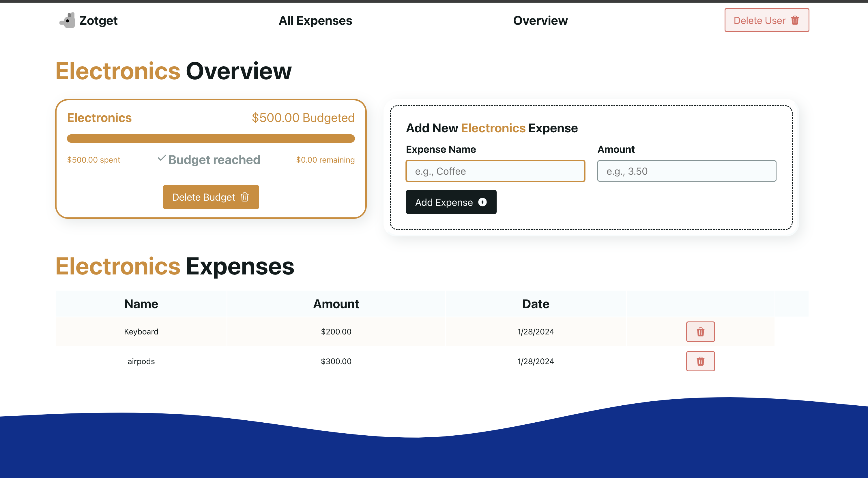Open the All Expenses page
Screen dimensions: 868x478
[x=315, y=20]
